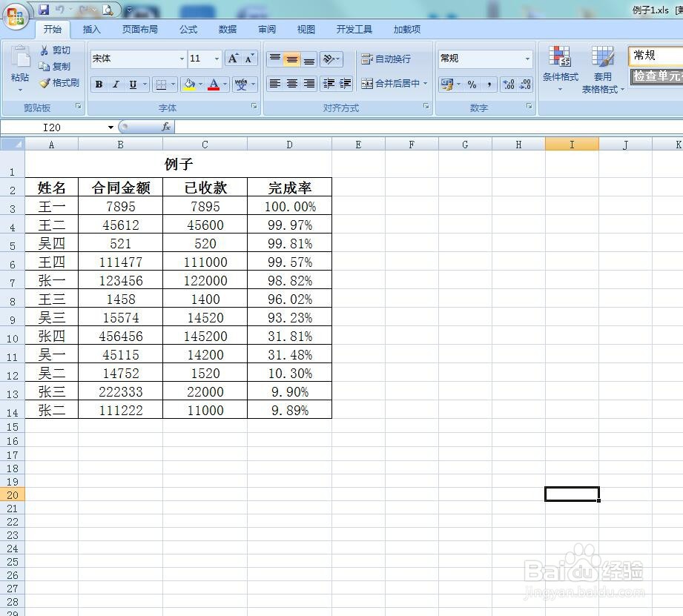
Task: Switch to the 插入 ribbon tab
Action: click(x=92, y=29)
